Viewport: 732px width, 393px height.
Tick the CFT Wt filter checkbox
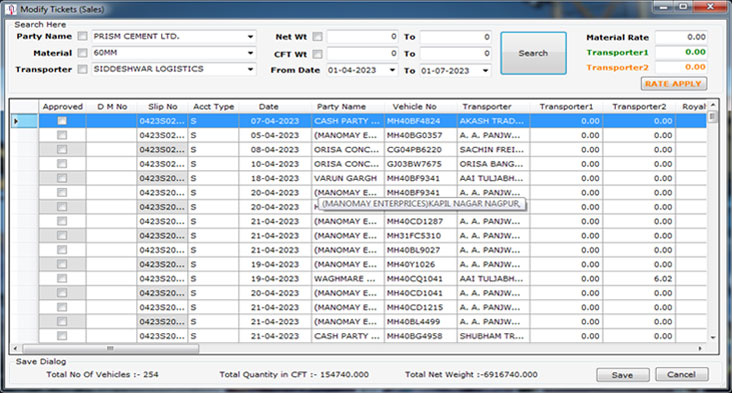pyautogui.click(x=317, y=54)
